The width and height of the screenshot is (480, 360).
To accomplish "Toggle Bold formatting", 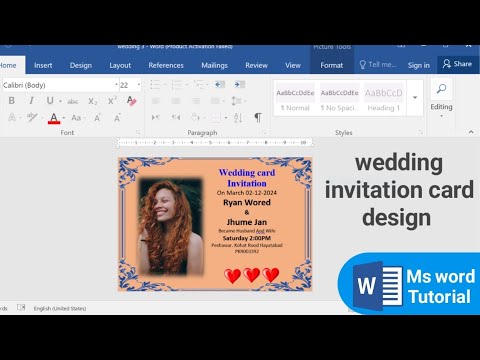I will pos(12,100).
